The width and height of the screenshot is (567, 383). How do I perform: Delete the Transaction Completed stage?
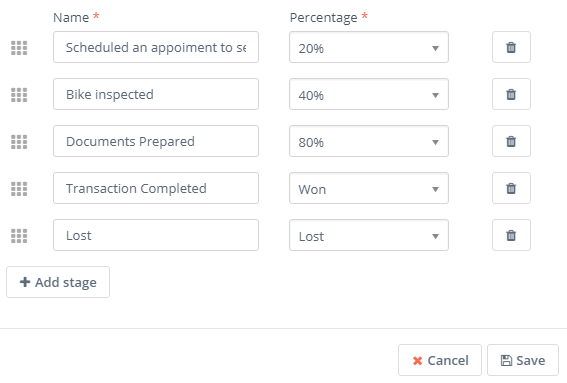click(511, 188)
